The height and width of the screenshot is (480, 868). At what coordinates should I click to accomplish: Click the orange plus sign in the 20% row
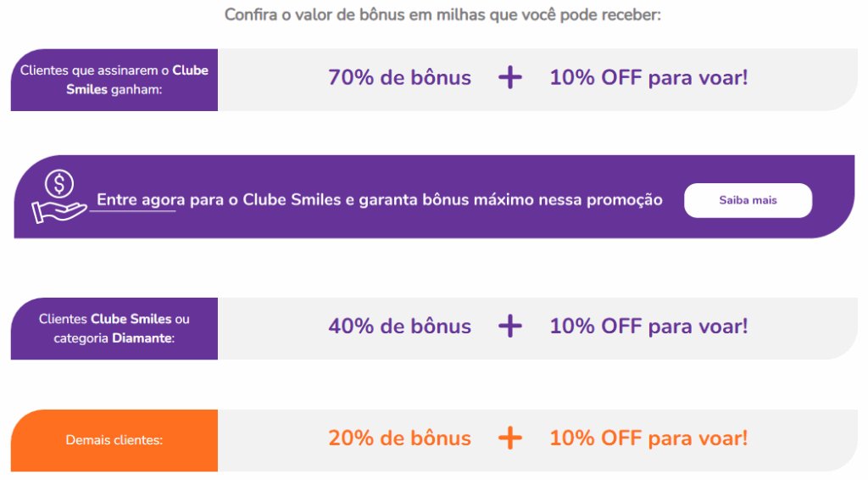(x=509, y=438)
